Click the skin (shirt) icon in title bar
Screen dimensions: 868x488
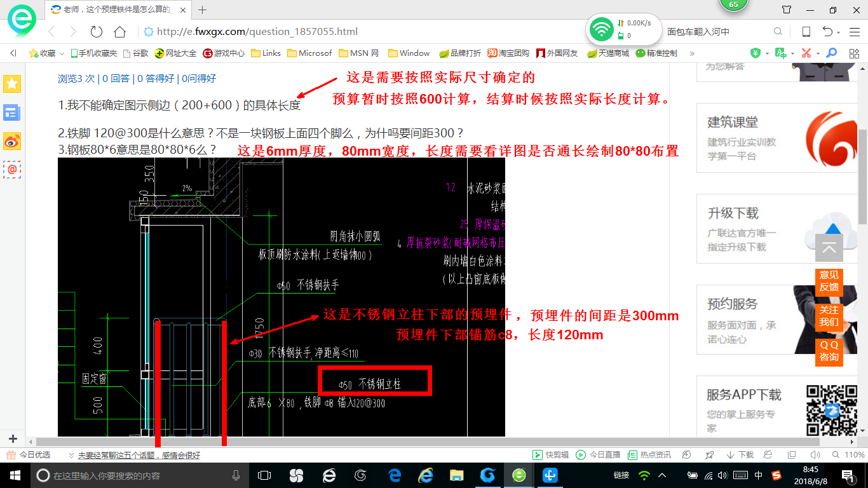tap(787, 10)
